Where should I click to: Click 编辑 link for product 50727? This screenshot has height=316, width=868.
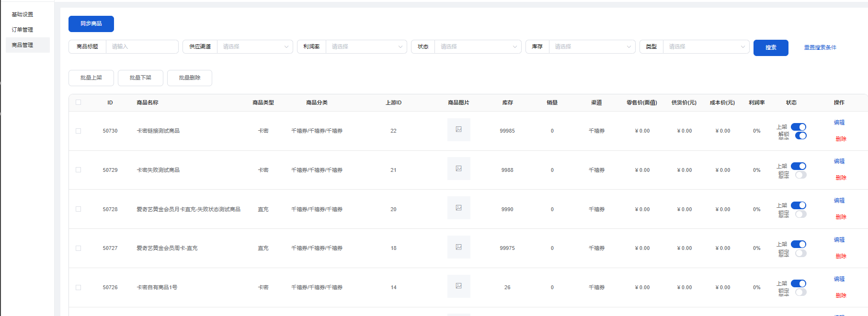839,240
